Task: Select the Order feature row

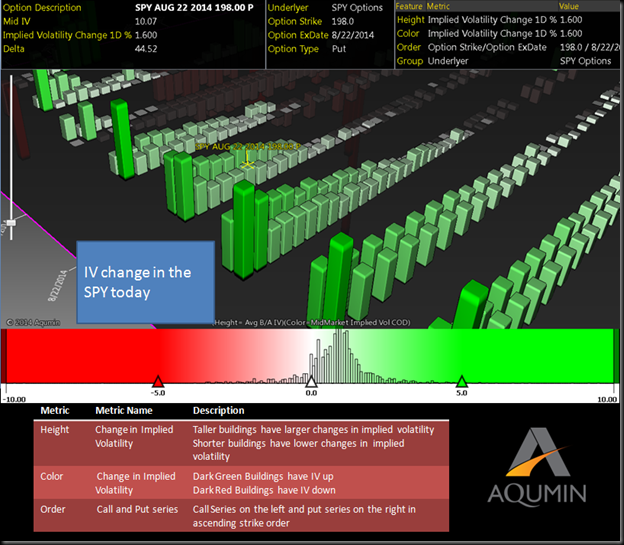Action: (x=507, y=47)
